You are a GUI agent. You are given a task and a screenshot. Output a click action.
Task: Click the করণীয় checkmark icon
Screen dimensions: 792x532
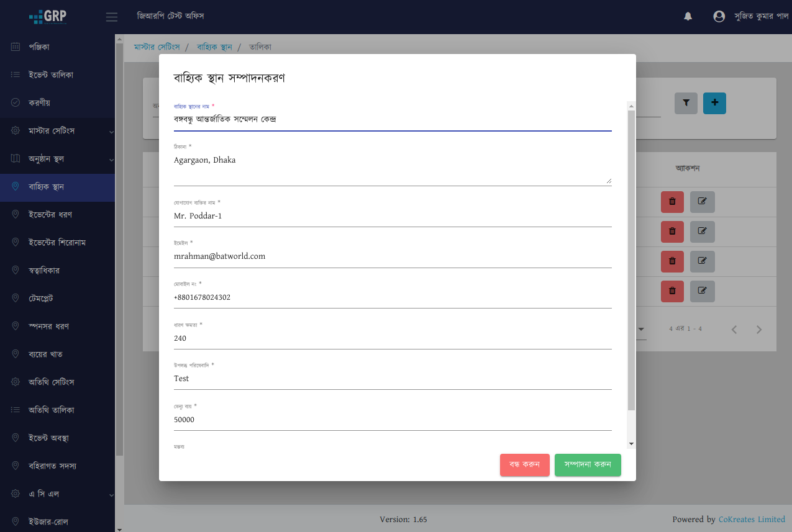click(x=16, y=102)
